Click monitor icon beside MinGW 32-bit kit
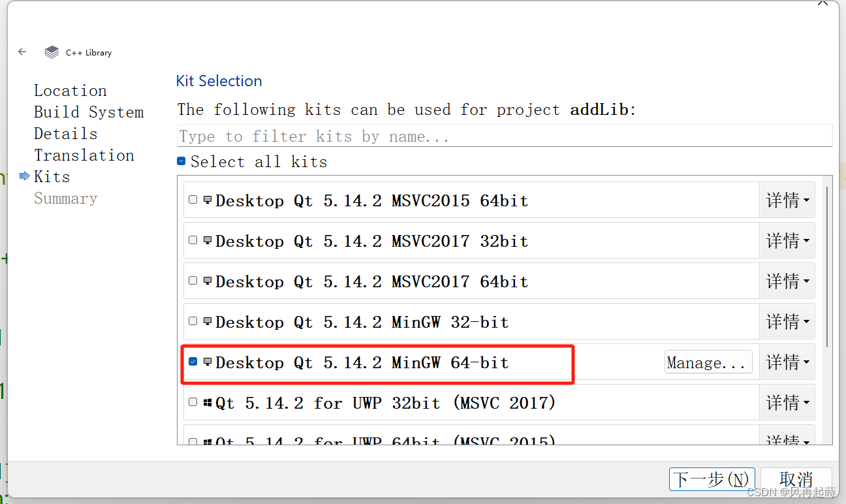 [208, 321]
